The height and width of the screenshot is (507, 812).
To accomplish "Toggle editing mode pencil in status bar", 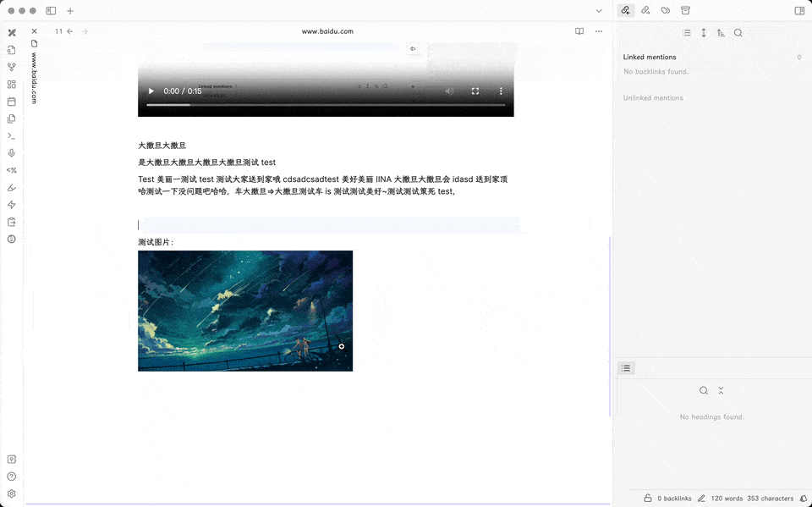I will [x=701, y=499].
